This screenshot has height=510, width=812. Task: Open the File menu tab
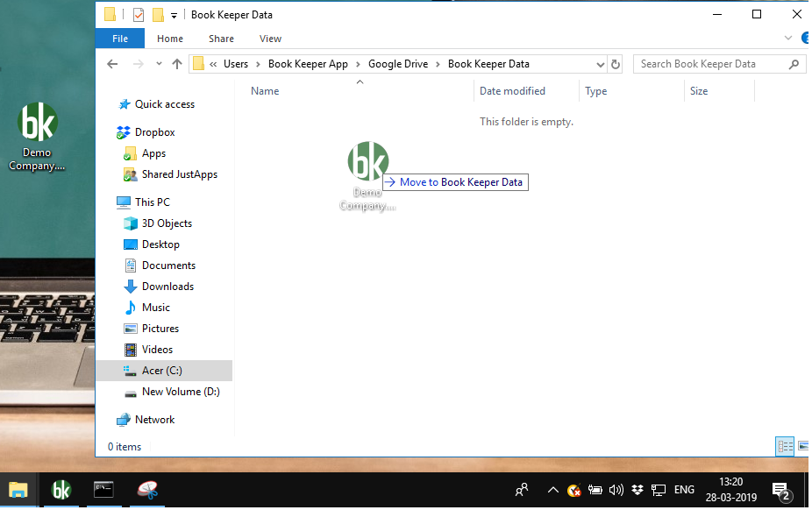[120, 39]
